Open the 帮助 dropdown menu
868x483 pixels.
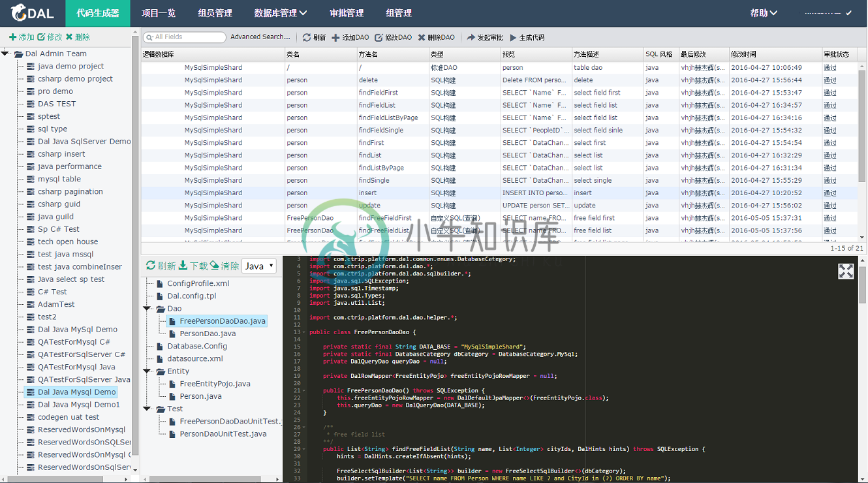(x=764, y=13)
